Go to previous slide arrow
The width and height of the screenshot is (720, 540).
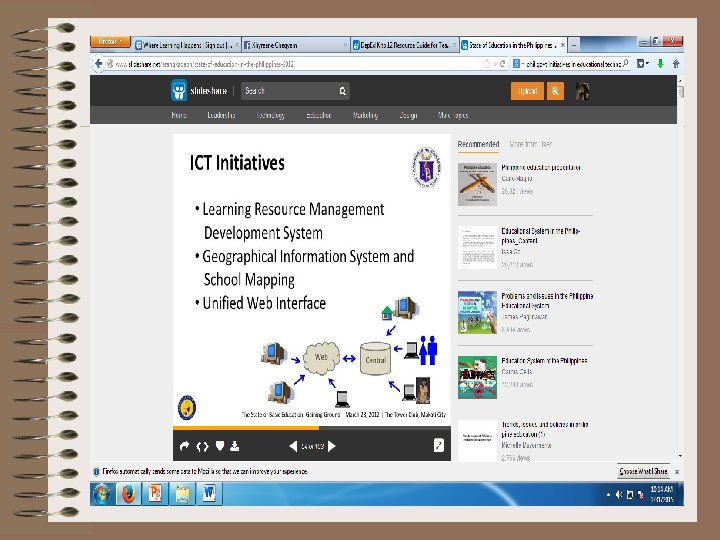[x=293, y=446]
